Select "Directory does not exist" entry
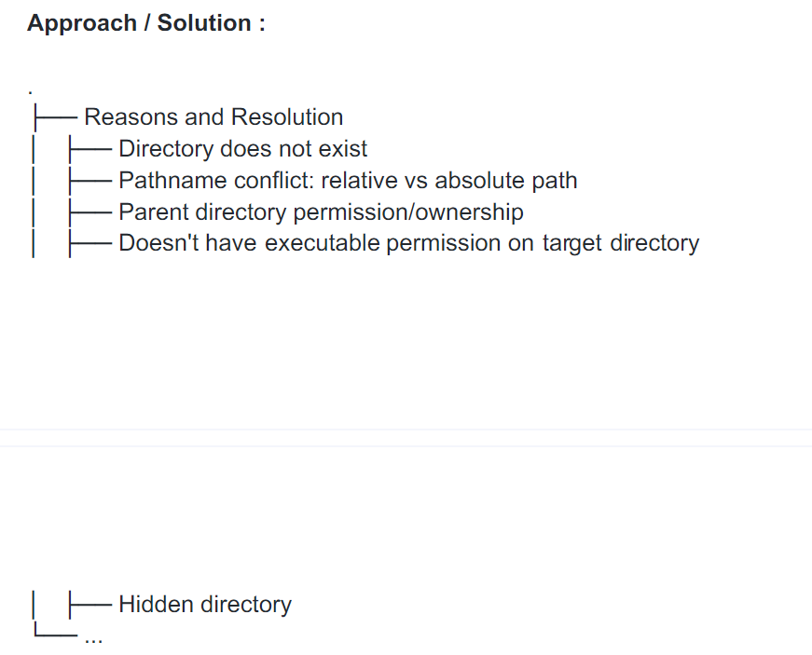The height and width of the screenshot is (655, 812). [242, 149]
